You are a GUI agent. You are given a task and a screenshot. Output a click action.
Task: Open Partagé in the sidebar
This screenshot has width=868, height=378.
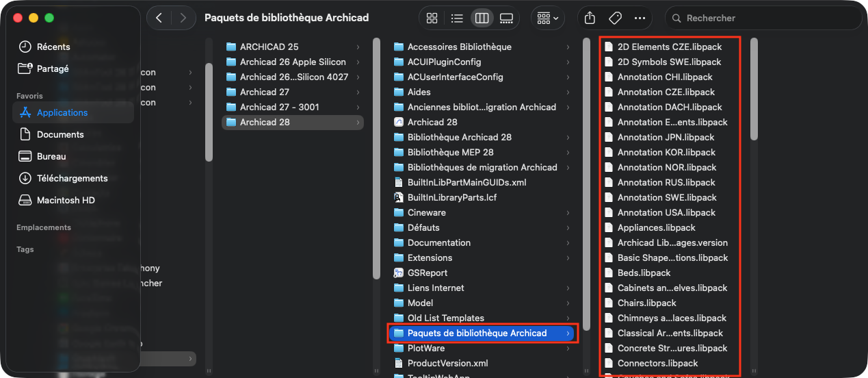click(73, 68)
